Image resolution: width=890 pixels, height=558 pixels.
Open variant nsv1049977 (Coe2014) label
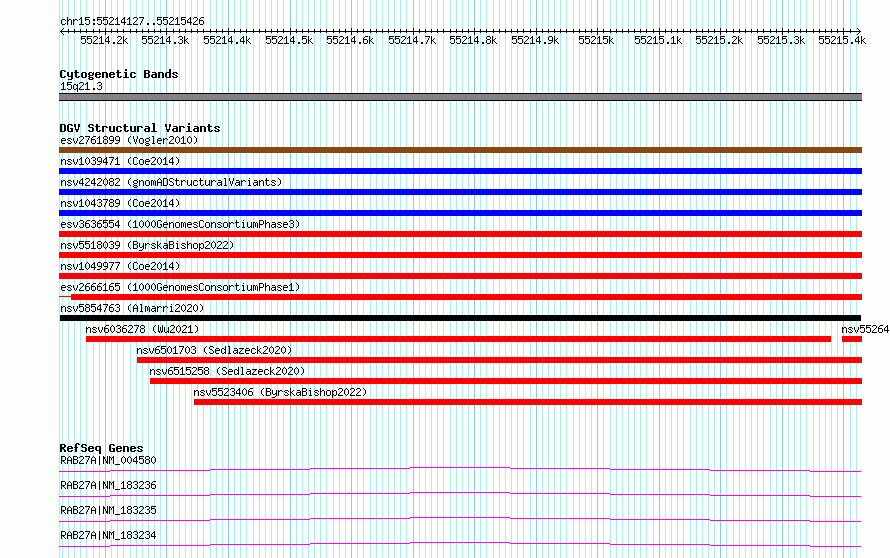(120, 266)
